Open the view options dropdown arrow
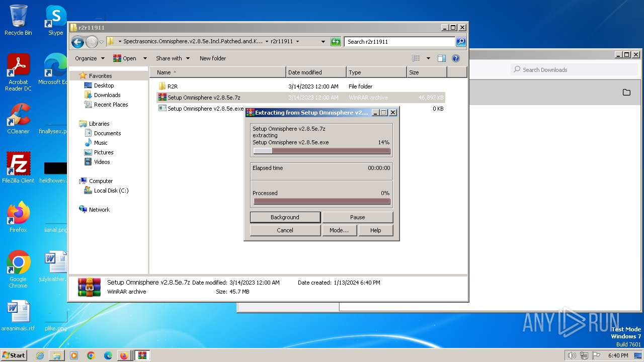644x362 pixels. [428, 58]
